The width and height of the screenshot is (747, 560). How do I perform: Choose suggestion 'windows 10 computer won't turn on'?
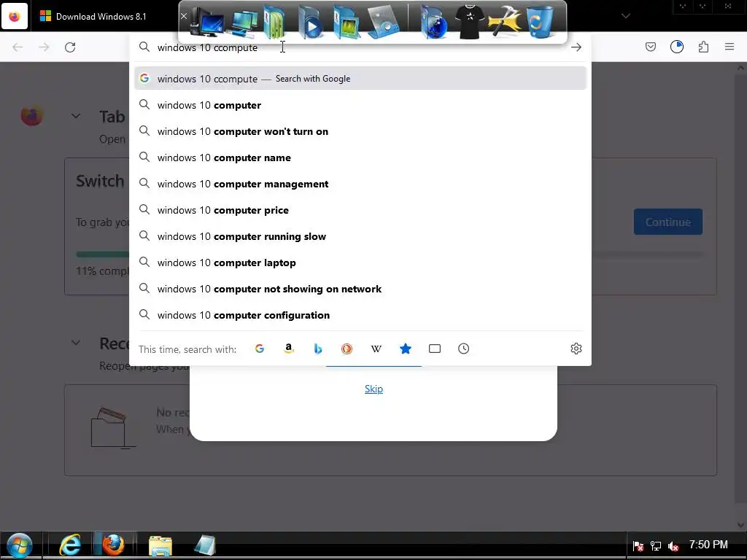[x=360, y=131]
